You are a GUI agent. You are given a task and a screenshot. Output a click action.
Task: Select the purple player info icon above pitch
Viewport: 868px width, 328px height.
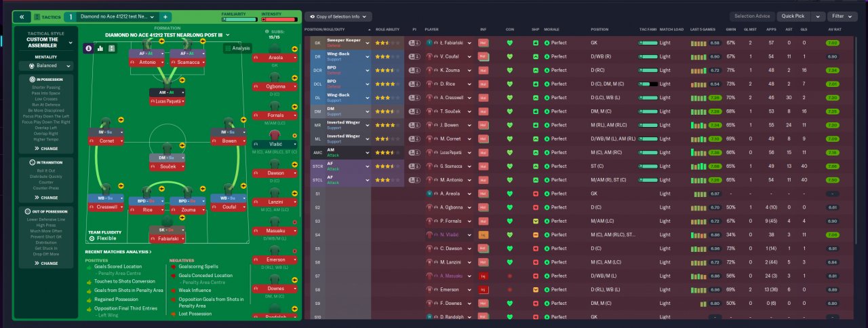click(x=89, y=48)
